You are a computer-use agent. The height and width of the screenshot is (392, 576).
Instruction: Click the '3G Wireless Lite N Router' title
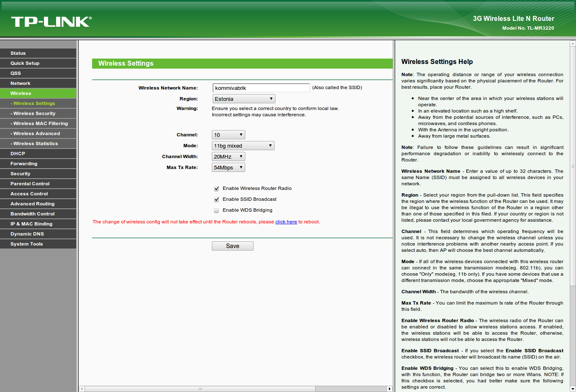point(514,18)
